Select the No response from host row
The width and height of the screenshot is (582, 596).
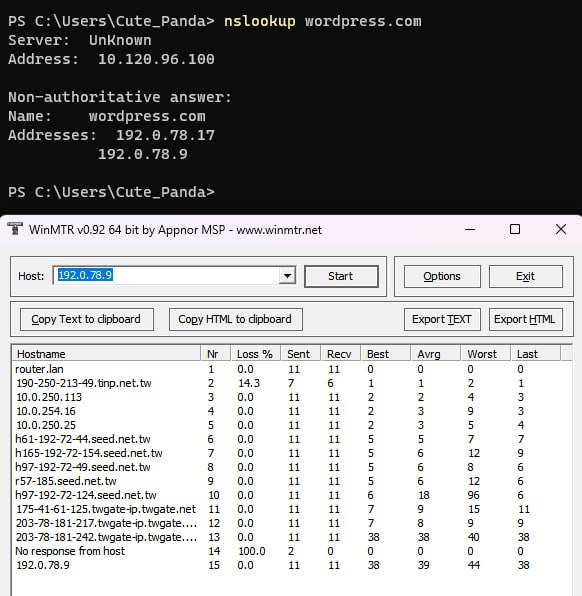291,551
